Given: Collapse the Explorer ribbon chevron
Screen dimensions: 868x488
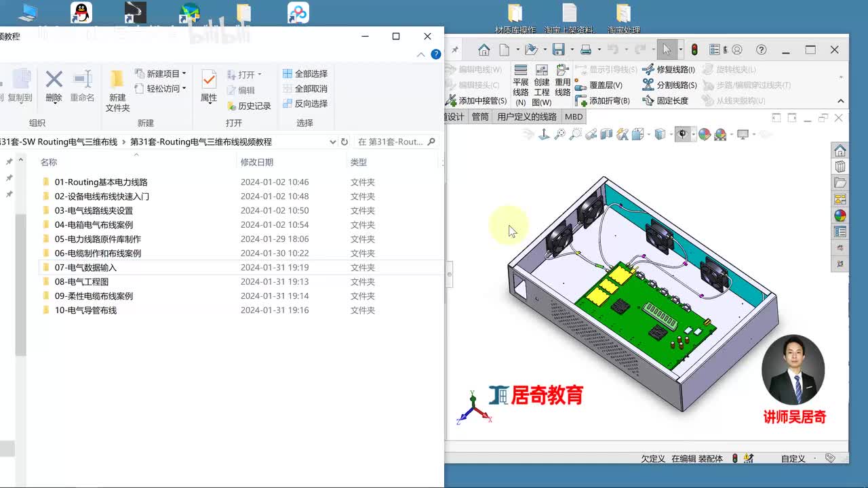Looking at the screenshot, I should tap(421, 54).
